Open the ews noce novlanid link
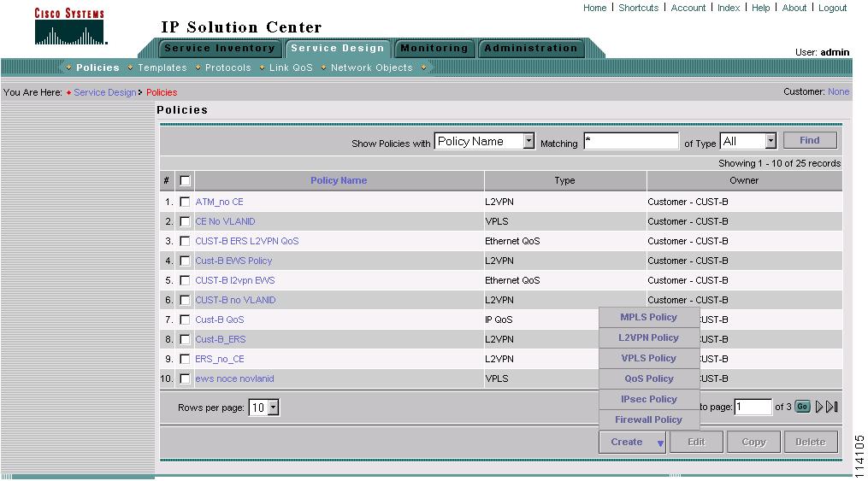 click(234, 378)
